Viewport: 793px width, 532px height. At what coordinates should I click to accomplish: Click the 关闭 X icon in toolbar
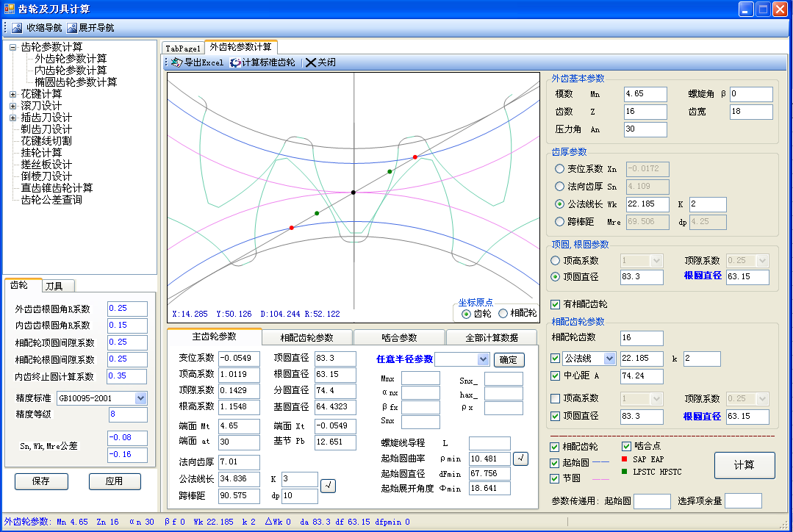coord(311,62)
